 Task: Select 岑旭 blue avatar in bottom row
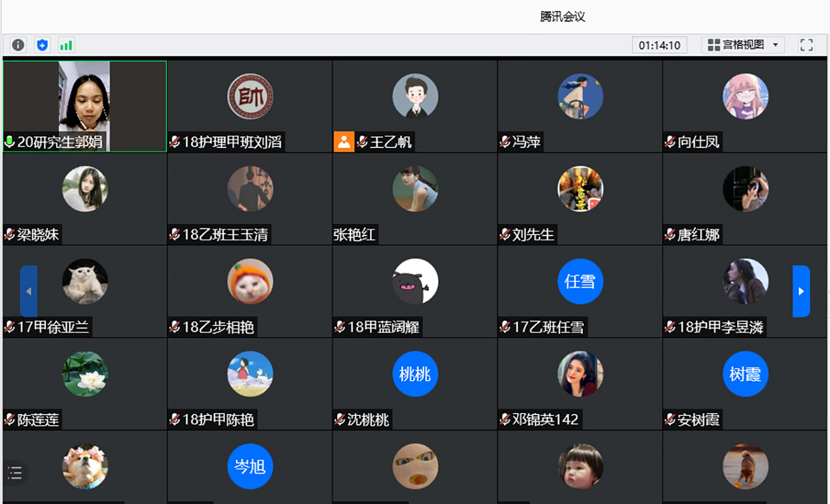click(250, 466)
